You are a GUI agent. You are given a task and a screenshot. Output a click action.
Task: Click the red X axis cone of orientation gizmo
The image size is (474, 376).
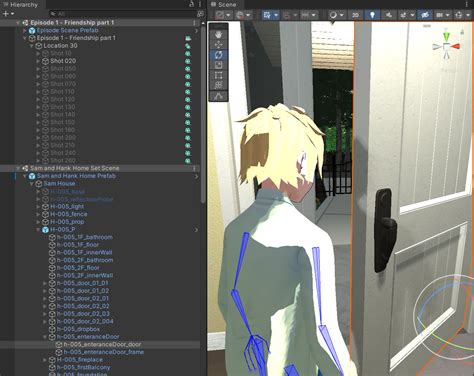456,46
